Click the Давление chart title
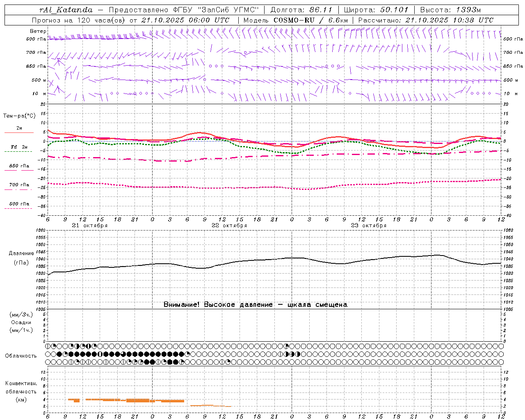The width and height of the screenshot is (525, 420). (x=21, y=253)
